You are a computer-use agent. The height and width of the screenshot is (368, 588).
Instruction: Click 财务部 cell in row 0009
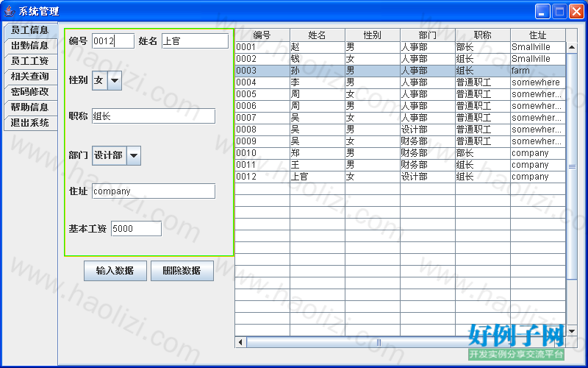pos(428,141)
